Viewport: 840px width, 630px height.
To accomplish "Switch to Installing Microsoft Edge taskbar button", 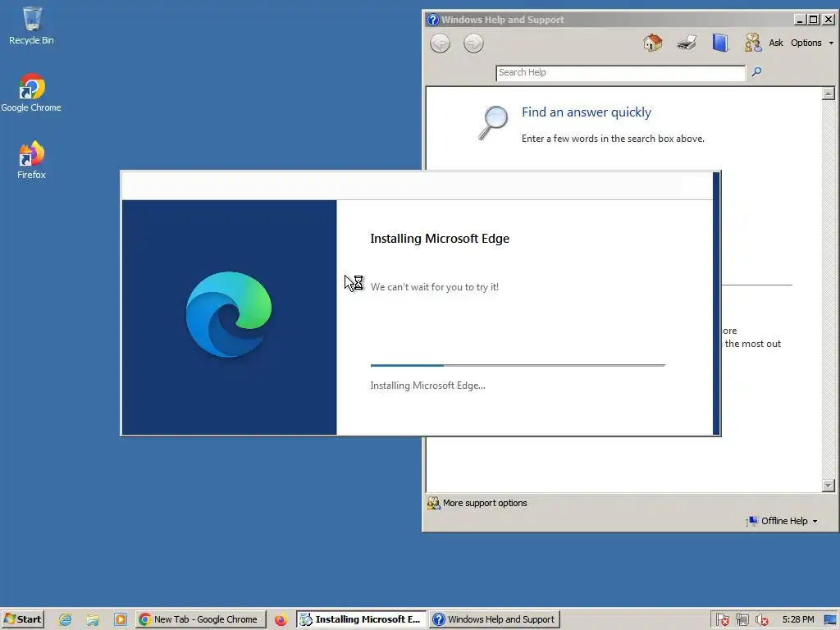I will tap(362, 619).
